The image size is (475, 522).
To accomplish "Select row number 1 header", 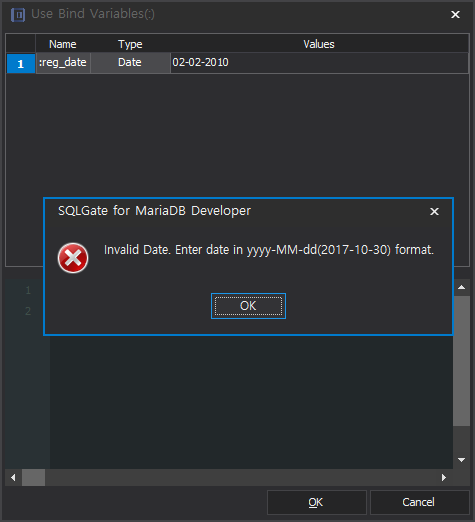I will click(x=21, y=63).
